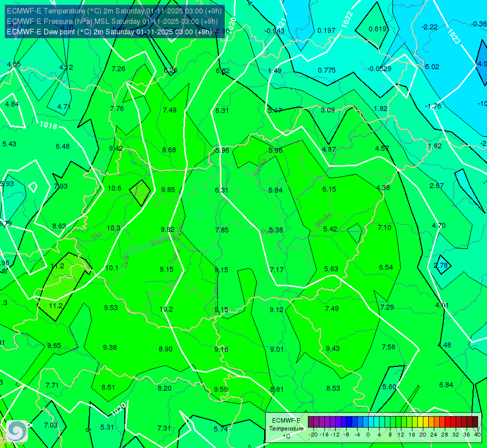Click the swirl logo icon
The image size is (487, 448).
(x=17, y=431)
